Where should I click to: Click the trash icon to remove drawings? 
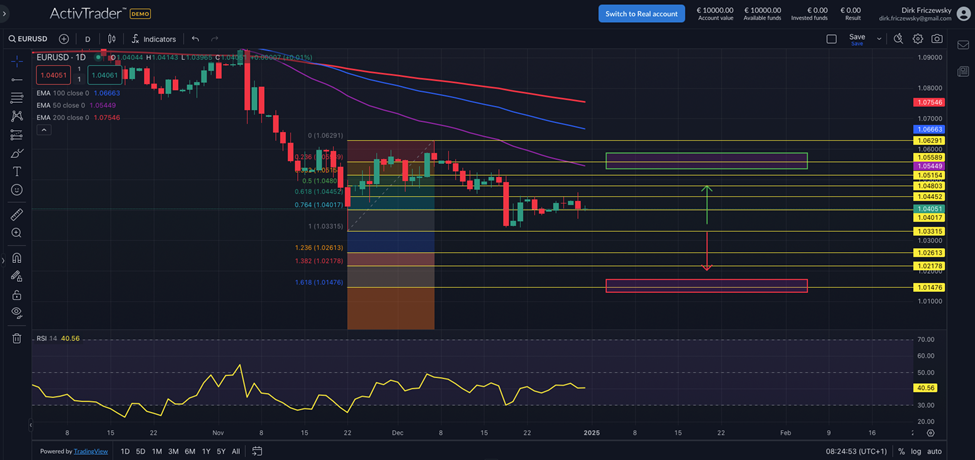(17, 338)
